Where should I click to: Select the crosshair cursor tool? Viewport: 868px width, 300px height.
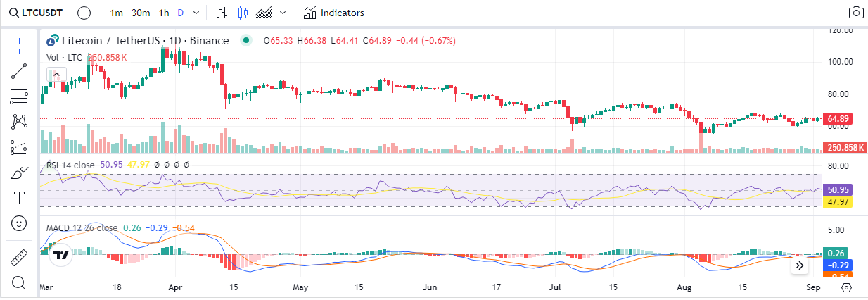tap(19, 46)
